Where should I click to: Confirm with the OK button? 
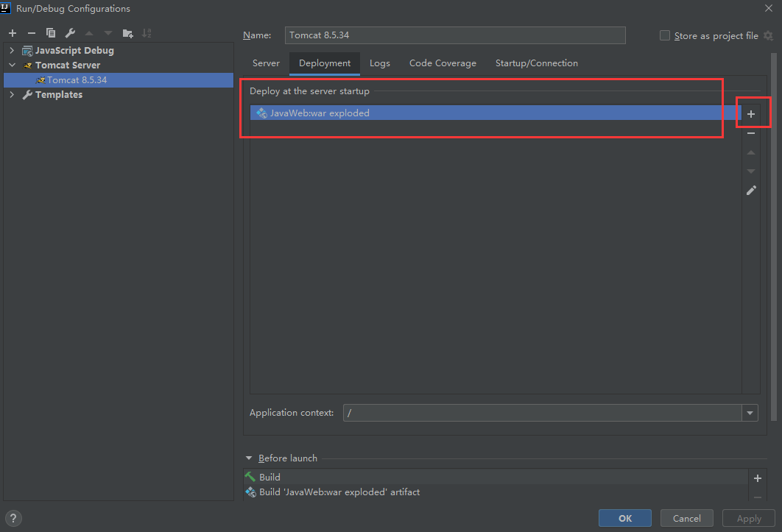(625, 518)
